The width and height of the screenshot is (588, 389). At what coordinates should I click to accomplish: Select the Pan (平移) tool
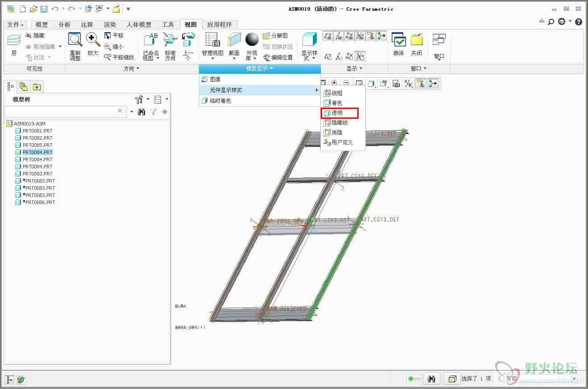[114, 36]
